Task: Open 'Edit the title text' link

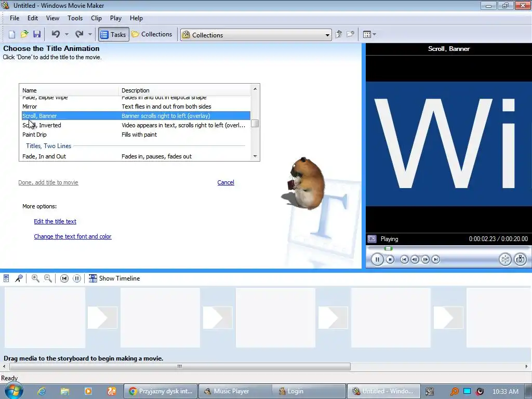Action: 55,221
